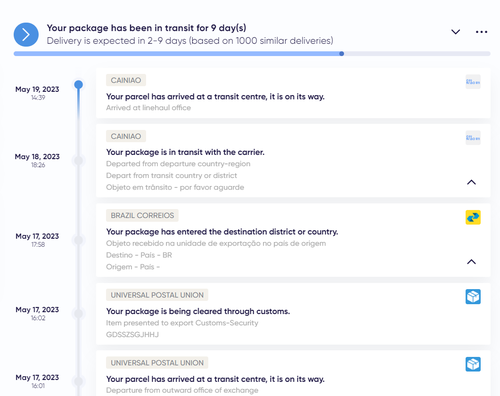Click Cainiao carrier logo on May 18 entry

pos(473,138)
